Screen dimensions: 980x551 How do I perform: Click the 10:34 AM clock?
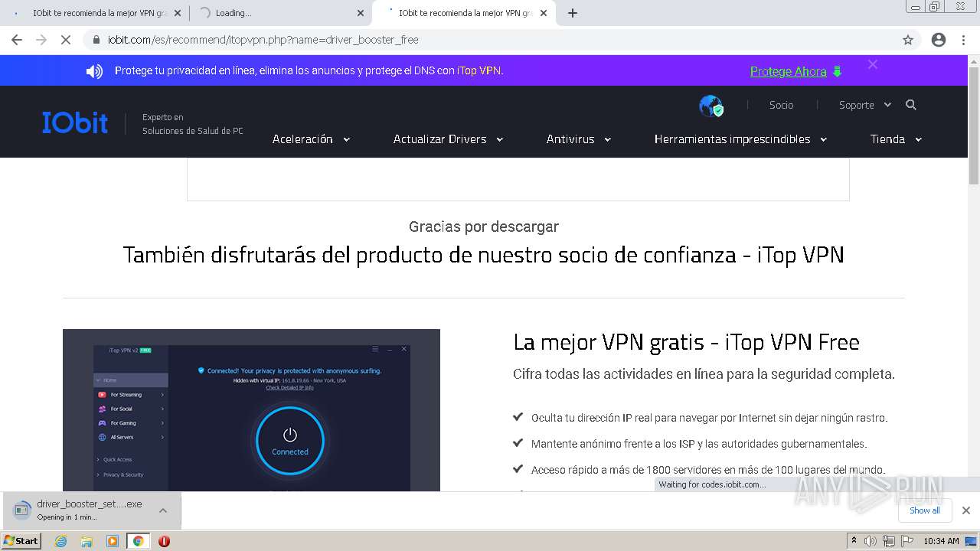(x=941, y=541)
